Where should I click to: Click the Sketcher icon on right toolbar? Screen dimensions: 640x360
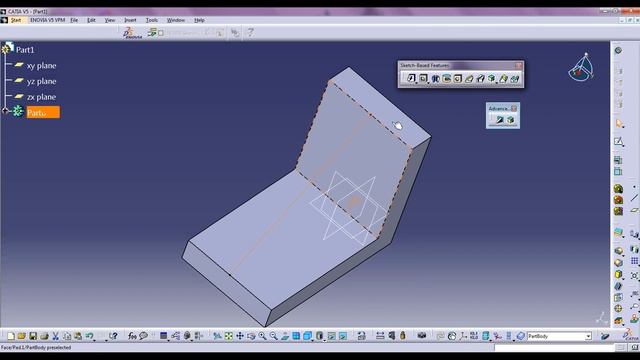[619, 142]
